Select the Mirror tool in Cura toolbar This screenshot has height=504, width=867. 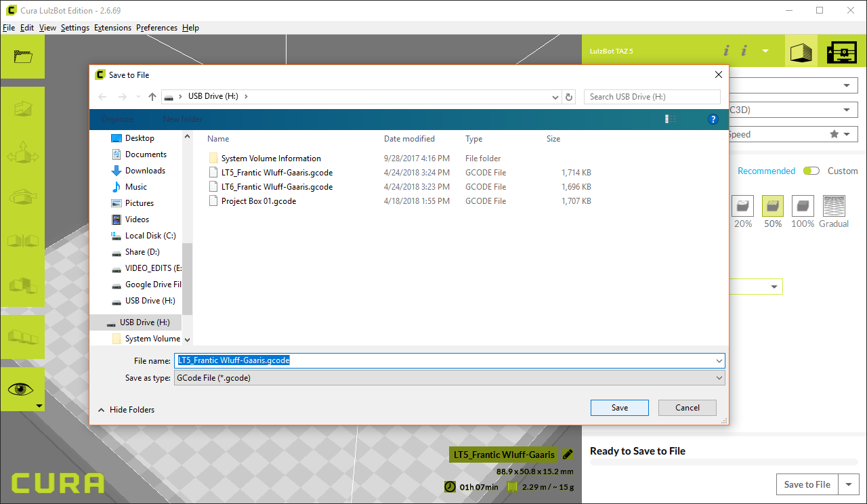click(22, 241)
